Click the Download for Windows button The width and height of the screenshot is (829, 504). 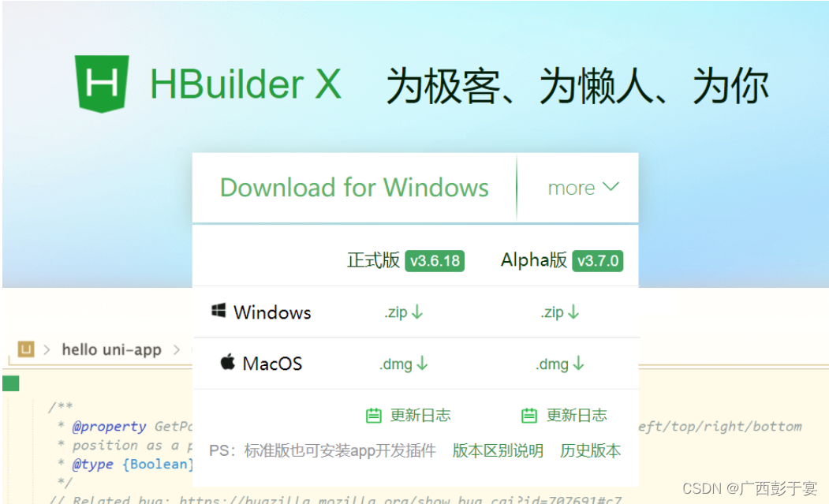[354, 188]
